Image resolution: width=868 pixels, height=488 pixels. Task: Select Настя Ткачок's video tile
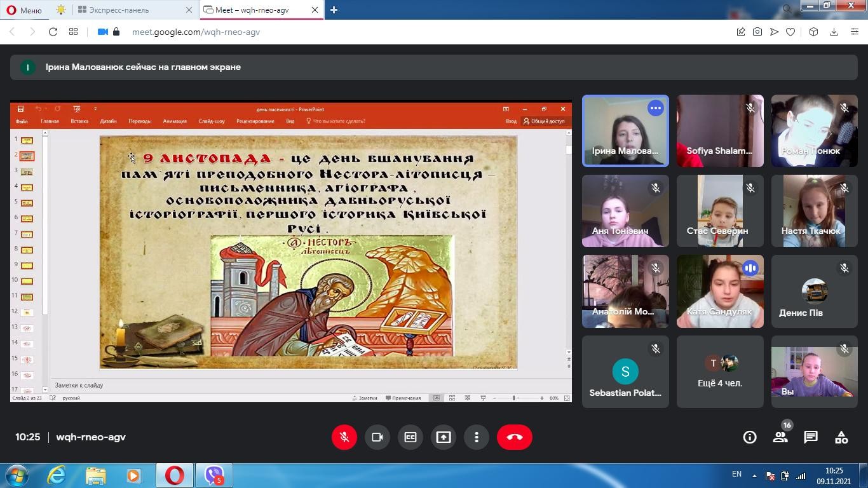(x=815, y=211)
